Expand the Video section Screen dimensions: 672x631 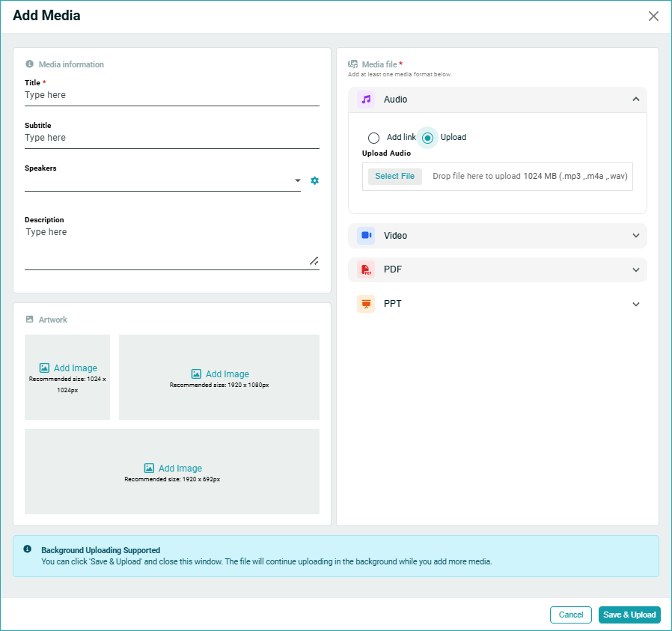[x=635, y=236]
